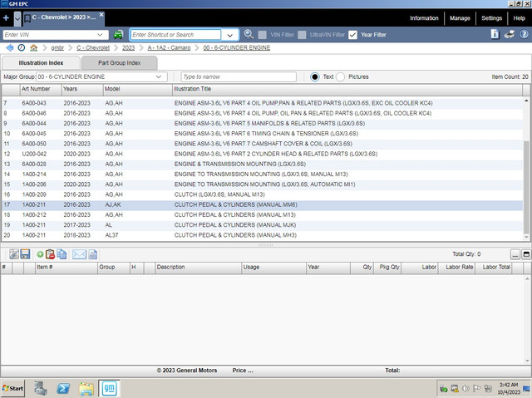Select the C - Chevrolet > 2023 tab
532x398 pixels.
[x=64, y=17]
